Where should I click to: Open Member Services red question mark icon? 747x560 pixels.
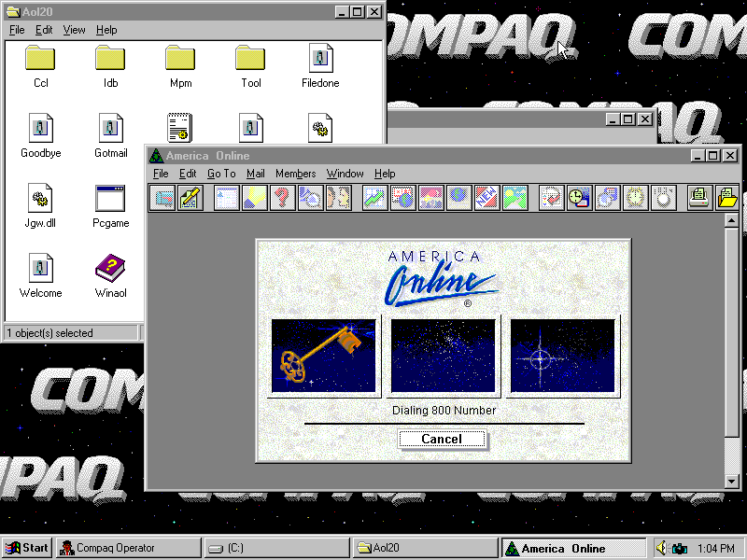coord(282,198)
